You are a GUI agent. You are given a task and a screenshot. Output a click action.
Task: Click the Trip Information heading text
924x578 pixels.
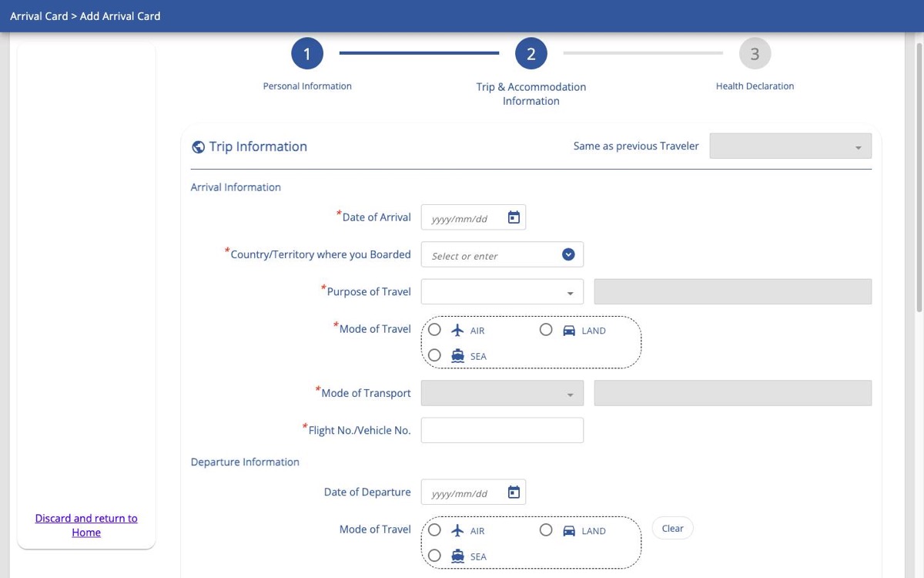pos(258,146)
